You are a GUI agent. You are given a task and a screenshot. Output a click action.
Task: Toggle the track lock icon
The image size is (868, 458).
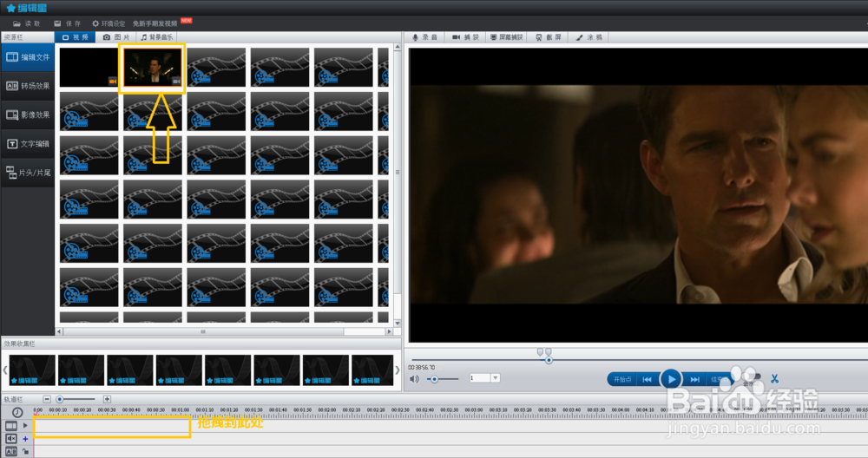click(25, 452)
